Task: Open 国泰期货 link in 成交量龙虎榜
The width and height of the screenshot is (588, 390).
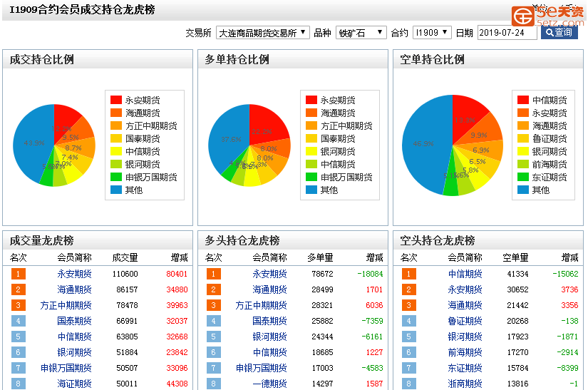Action: click(x=74, y=321)
